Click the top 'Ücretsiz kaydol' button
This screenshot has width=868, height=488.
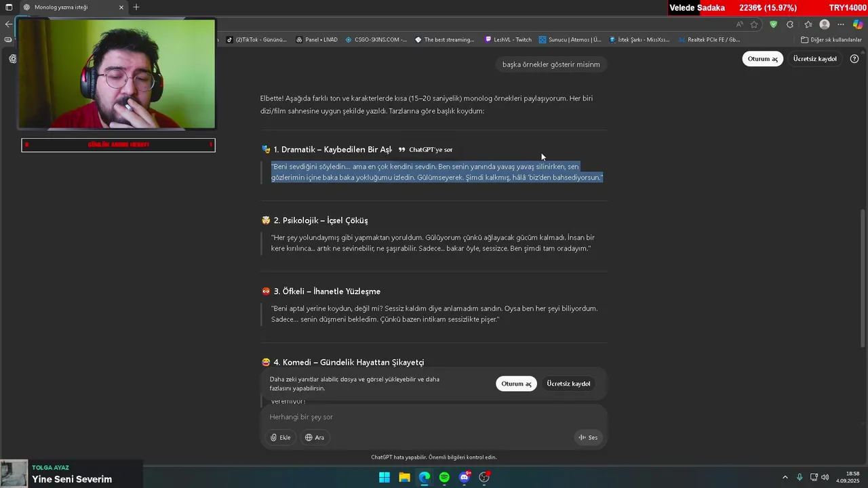coord(815,59)
